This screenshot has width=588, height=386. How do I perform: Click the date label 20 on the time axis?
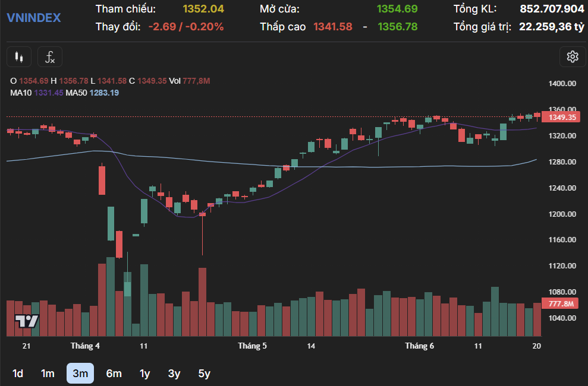pos(537,346)
